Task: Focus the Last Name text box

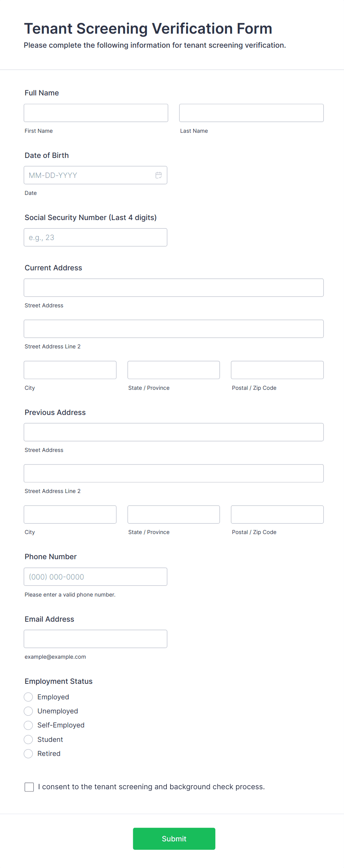Action: (251, 113)
